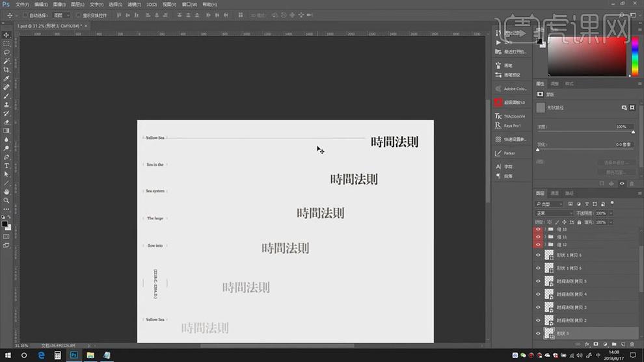Viewport: 644px width, 362px height.
Task: Open the layer opacity dropdown arrow
Action: pyautogui.click(x=611, y=213)
